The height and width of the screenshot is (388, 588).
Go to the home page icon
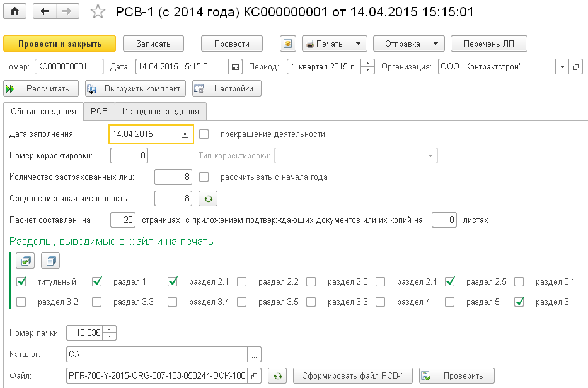point(14,11)
